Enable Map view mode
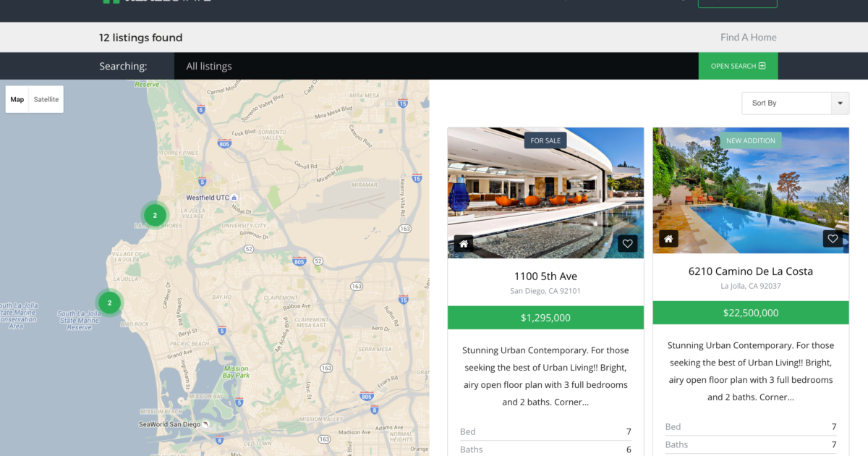868x456 pixels. click(x=17, y=99)
